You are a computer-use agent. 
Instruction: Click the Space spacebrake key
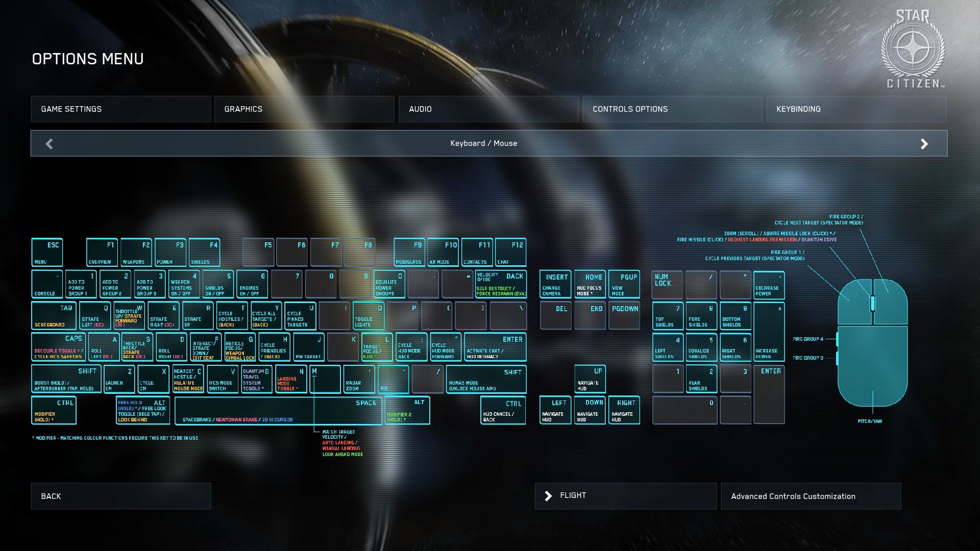tap(278, 411)
